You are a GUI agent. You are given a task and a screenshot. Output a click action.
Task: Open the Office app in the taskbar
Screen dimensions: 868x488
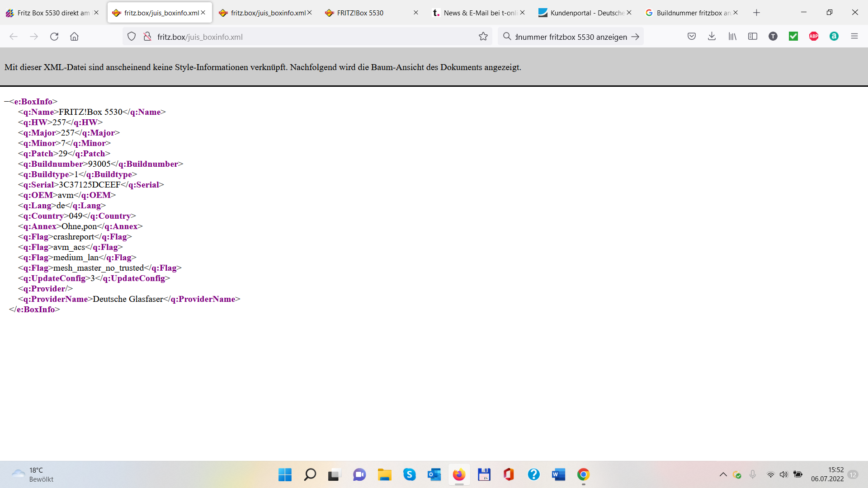[x=509, y=475]
